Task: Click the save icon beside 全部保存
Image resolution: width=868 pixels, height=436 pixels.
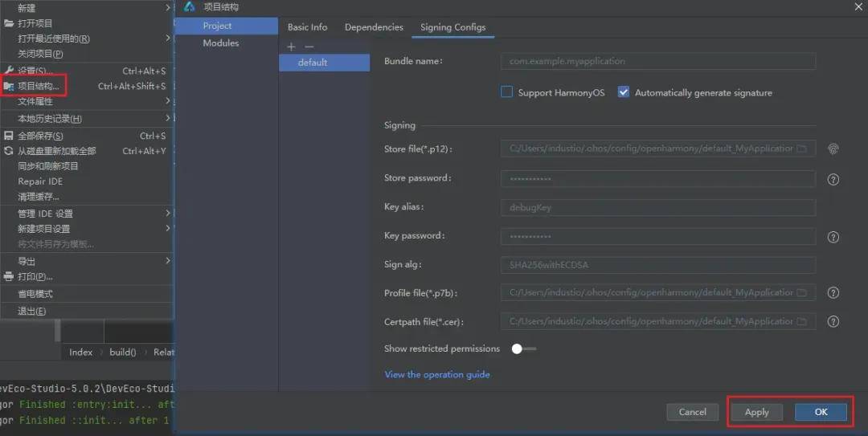Action: [x=8, y=136]
